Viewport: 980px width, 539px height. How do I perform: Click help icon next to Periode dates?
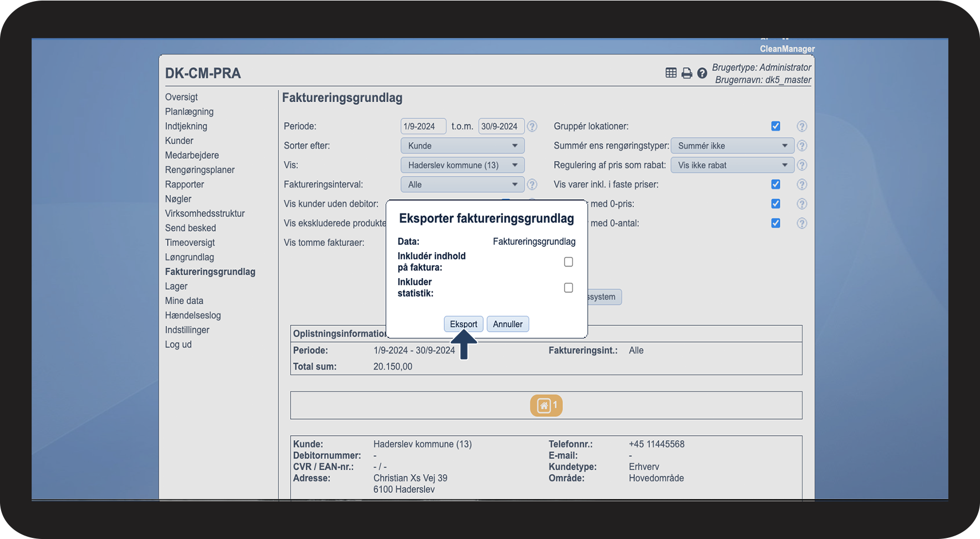coord(532,126)
